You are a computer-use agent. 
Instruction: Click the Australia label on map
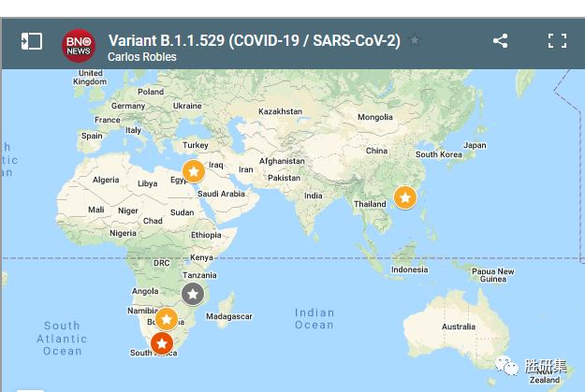click(x=459, y=327)
